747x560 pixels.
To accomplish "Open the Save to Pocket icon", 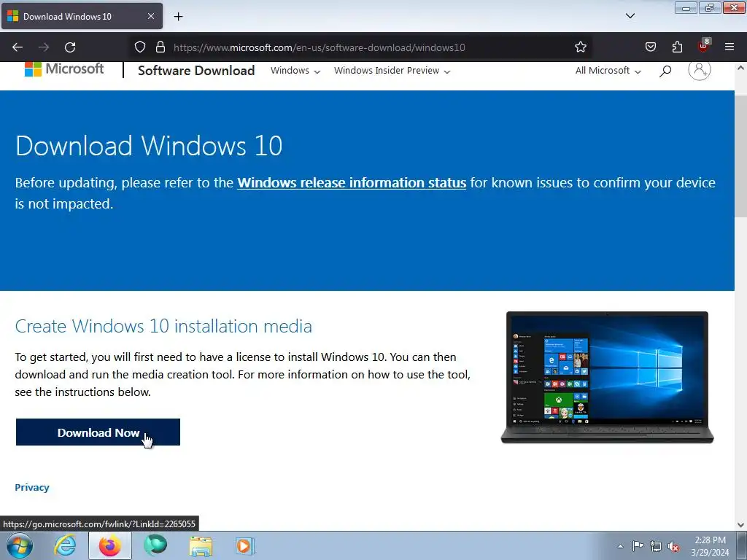I will pyautogui.click(x=650, y=47).
